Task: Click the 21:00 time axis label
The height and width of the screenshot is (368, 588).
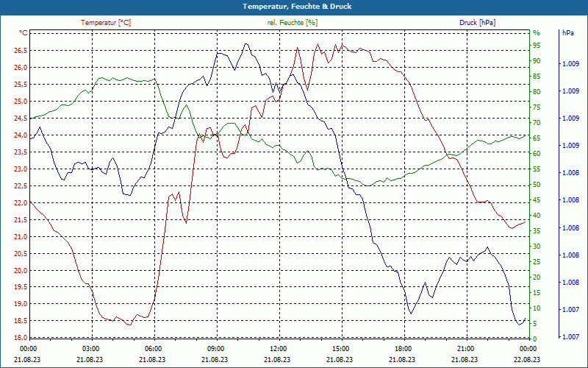Action: 465,348
